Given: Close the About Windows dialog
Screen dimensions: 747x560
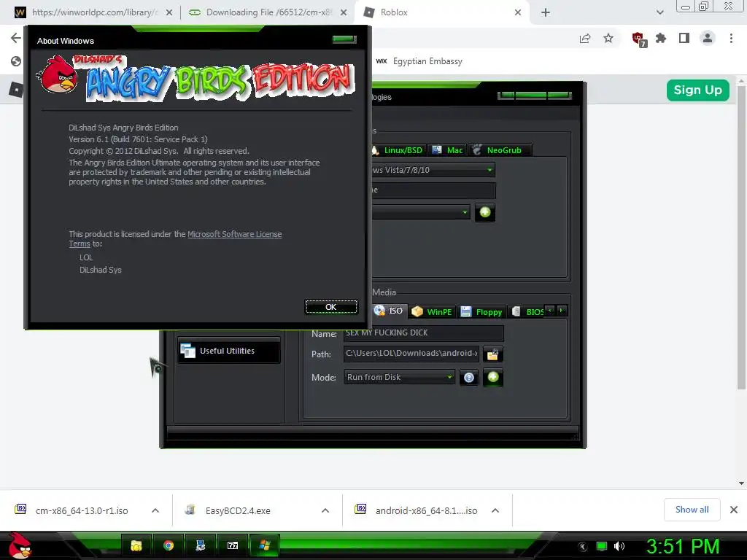Looking at the screenshot, I should [344, 39].
